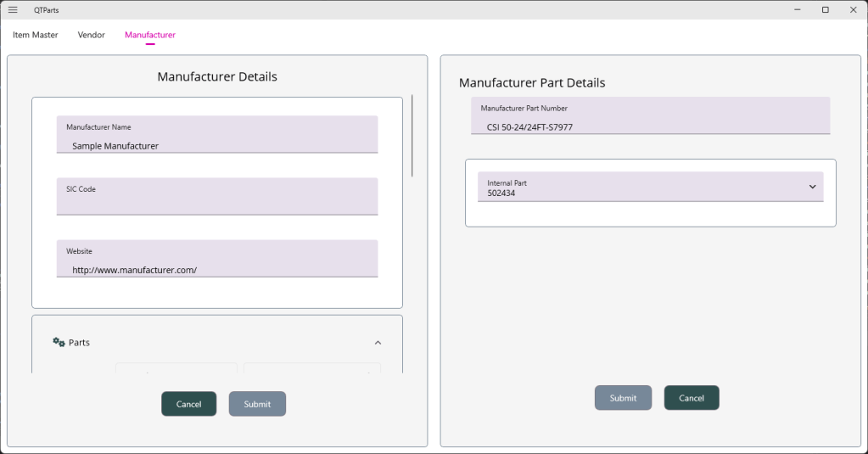The width and height of the screenshot is (868, 454).
Task: Cancel the Manufacturer Part Details form
Action: pos(692,398)
